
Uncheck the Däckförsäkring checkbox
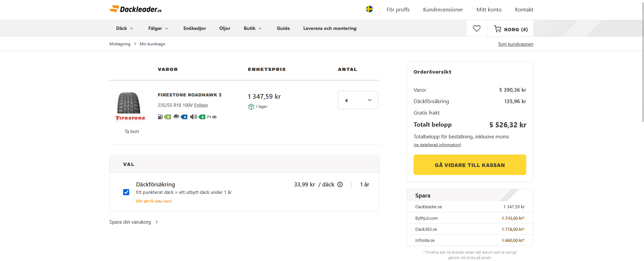coord(126,192)
